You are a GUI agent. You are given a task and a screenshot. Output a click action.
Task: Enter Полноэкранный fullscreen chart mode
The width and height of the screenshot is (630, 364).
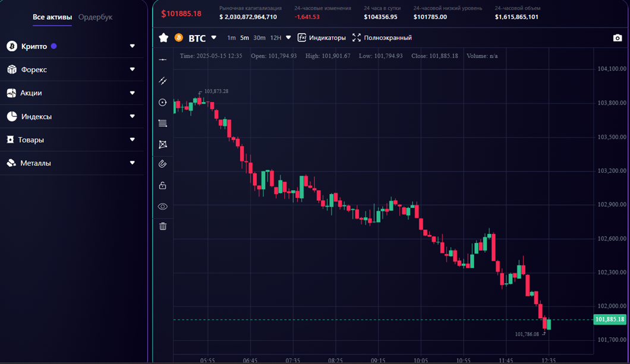point(382,38)
